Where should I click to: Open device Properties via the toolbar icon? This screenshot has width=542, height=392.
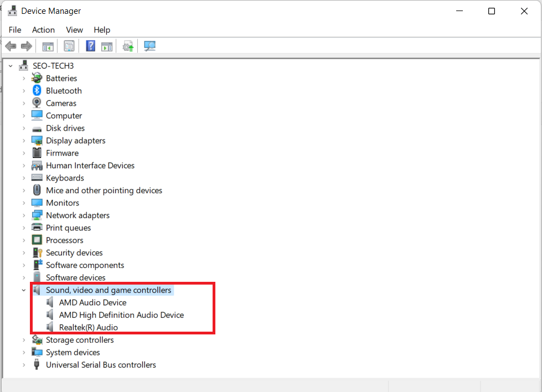coord(69,45)
